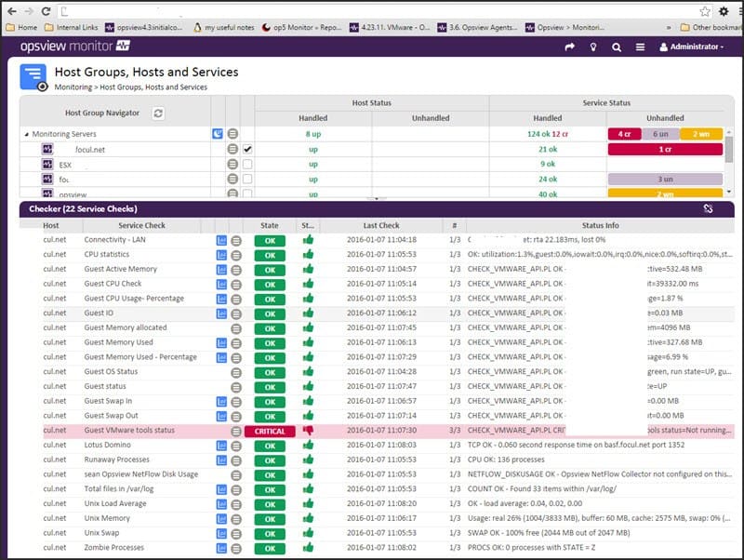
Task: Open context menu for Runaway Processes
Action: [236, 460]
